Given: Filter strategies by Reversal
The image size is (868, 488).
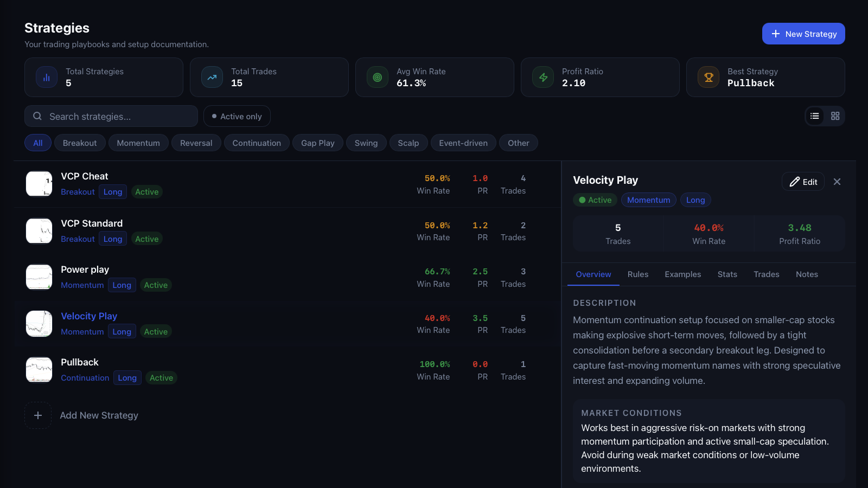Looking at the screenshot, I should 196,143.
